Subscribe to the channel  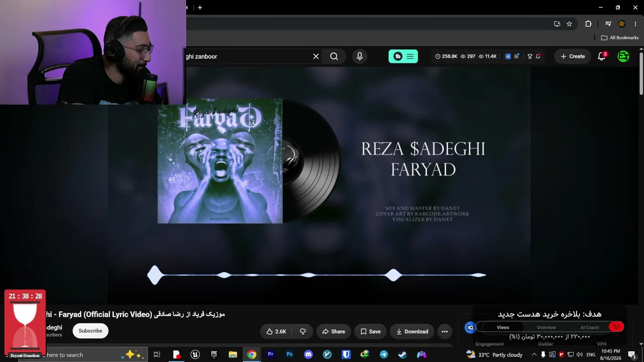tap(91, 331)
